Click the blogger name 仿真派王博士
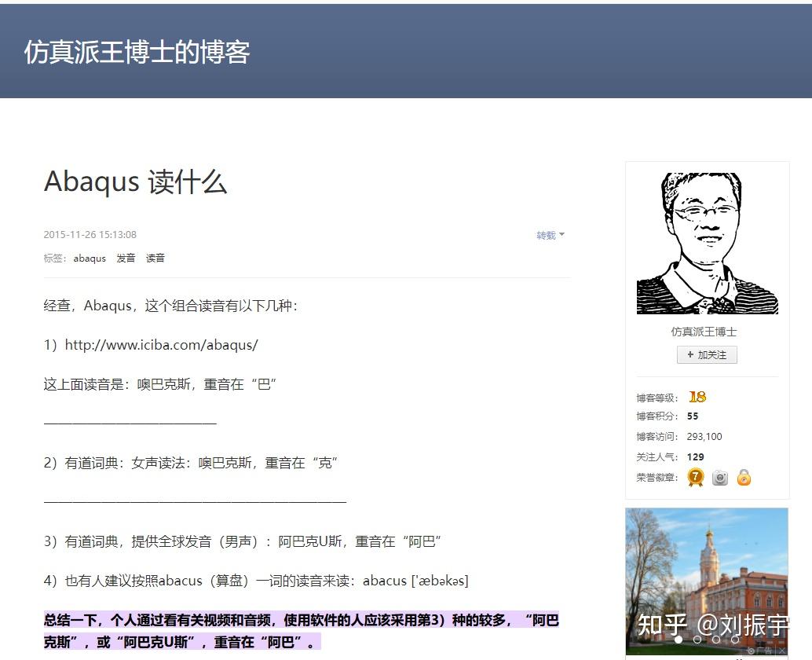This screenshot has height=660, width=812. (x=706, y=332)
